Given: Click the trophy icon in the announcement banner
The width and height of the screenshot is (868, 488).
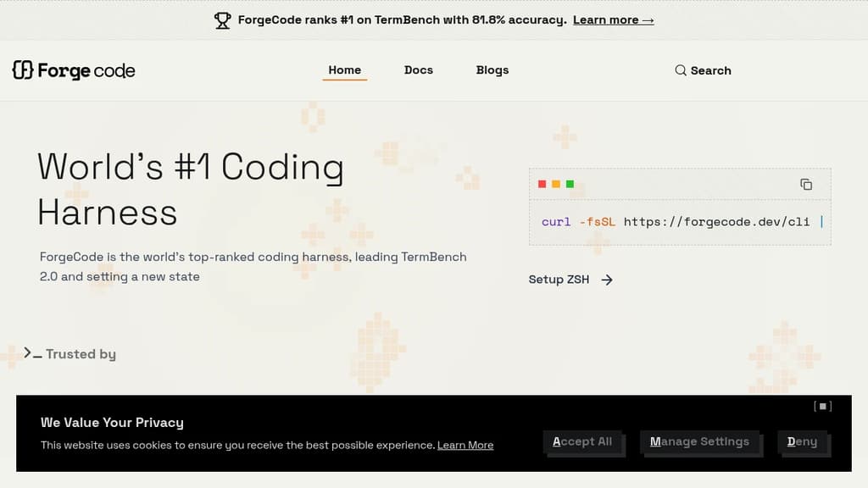Looking at the screenshot, I should pos(223,20).
